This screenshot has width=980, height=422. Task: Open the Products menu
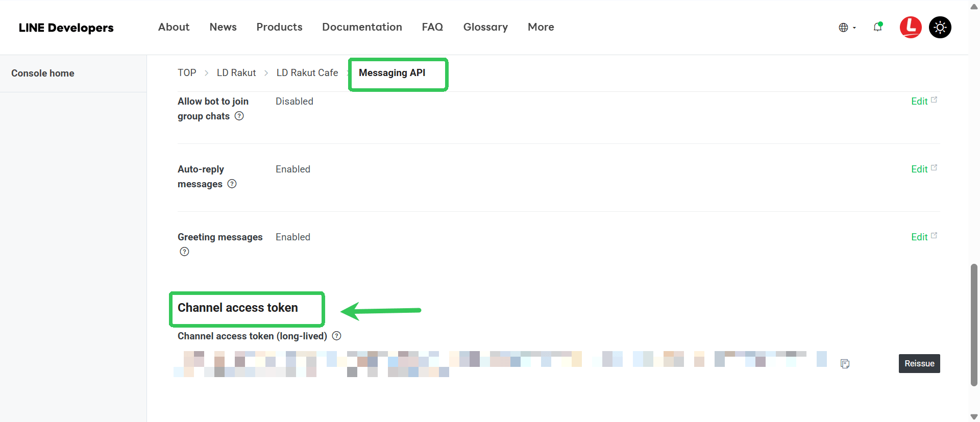click(279, 27)
